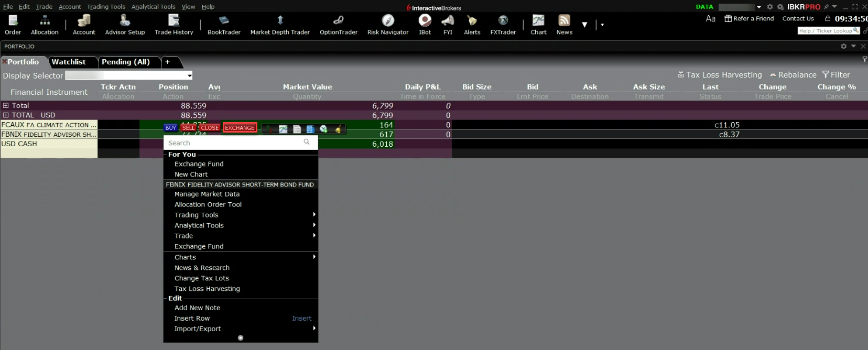Image resolution: width=868 pixels, height=350 pixels.
Task: Click the document icon in row quick-action bar
Action: click(297, 129)
